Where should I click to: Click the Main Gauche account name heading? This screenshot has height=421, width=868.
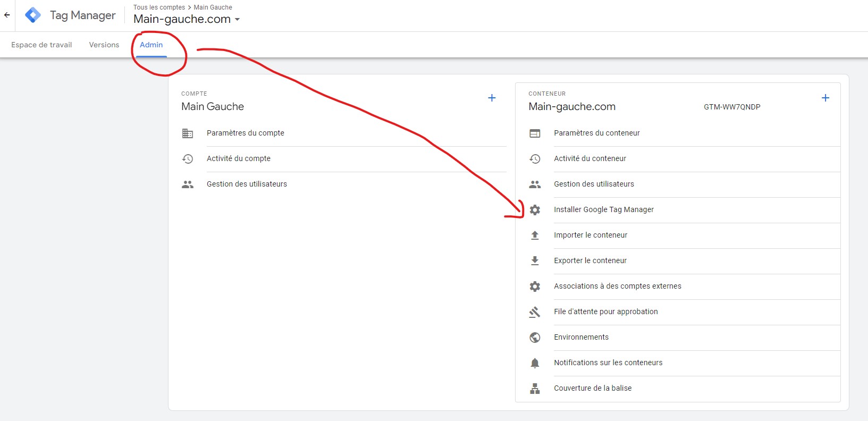tap(213, 106)
